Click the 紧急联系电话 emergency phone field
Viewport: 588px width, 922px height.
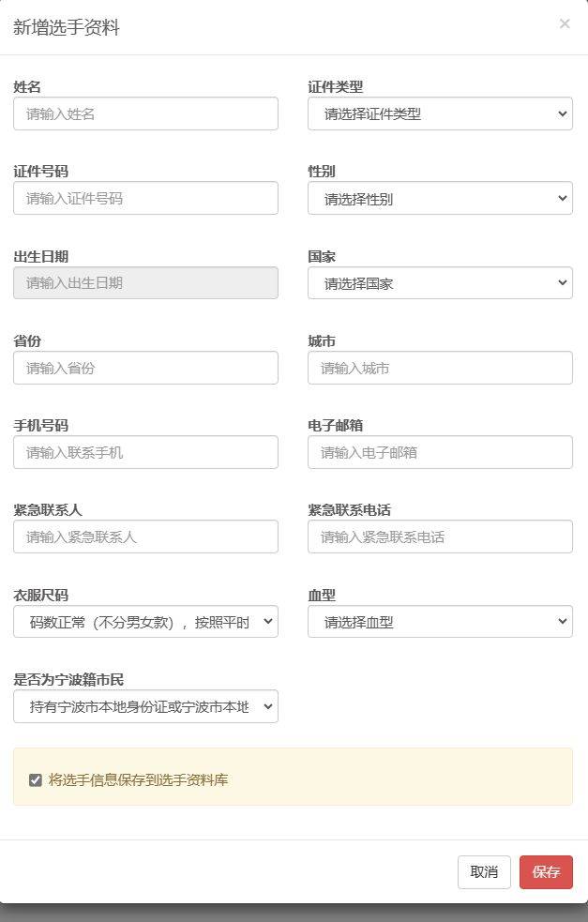click(x=439, y=537)
